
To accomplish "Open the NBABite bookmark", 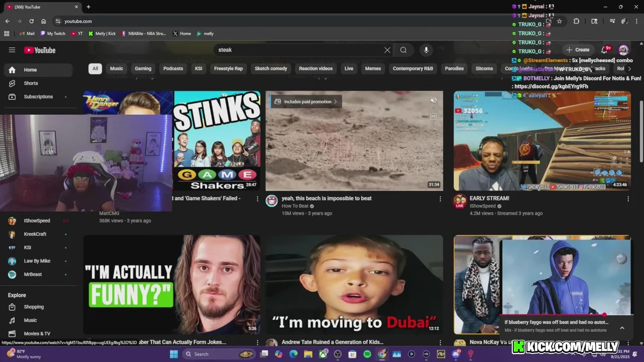I will (143, 34).
